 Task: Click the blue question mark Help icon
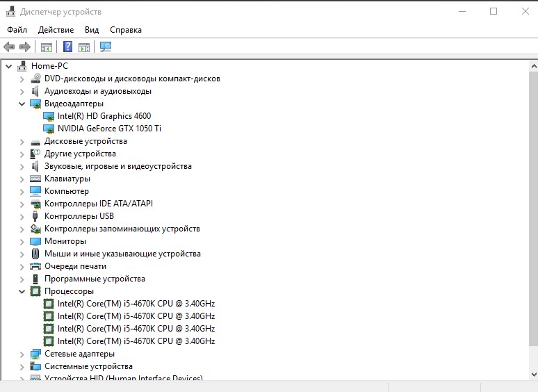click(x=67, y=47)
